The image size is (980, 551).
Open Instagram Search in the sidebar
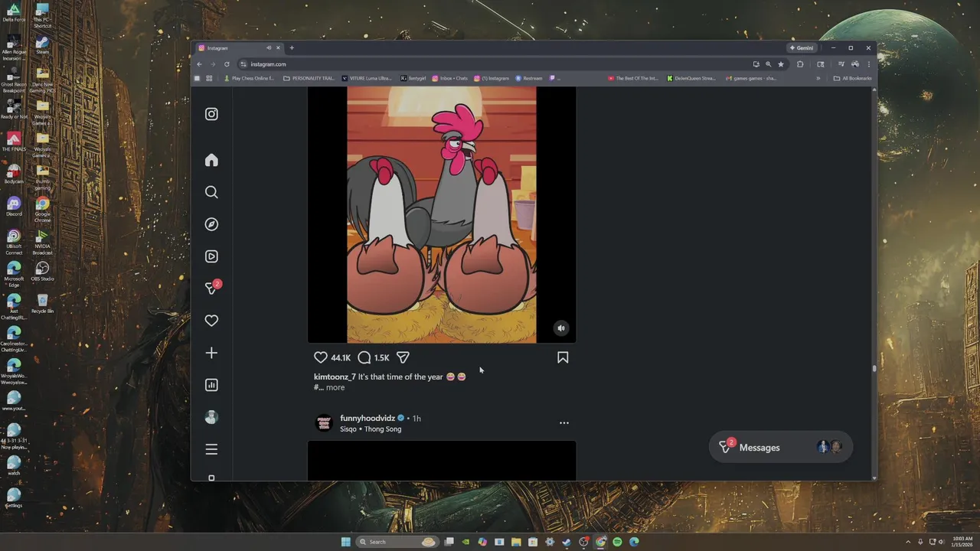tap(211, 192)
